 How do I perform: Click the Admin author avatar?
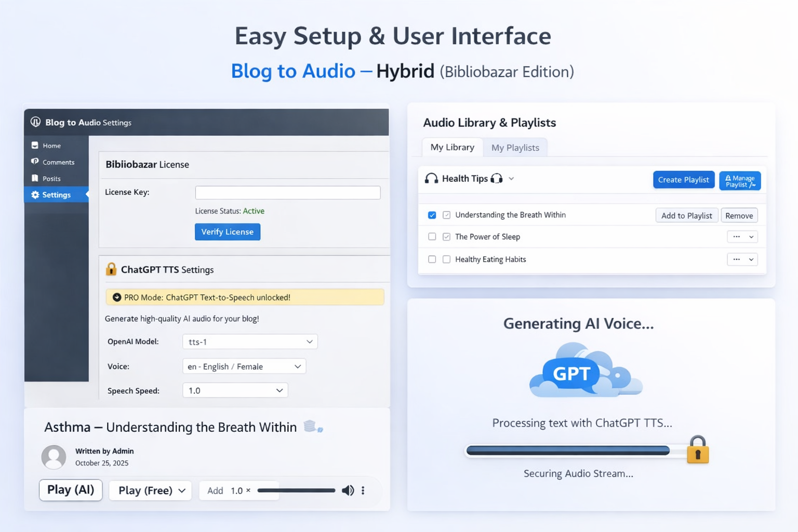[x=54, y=457]
